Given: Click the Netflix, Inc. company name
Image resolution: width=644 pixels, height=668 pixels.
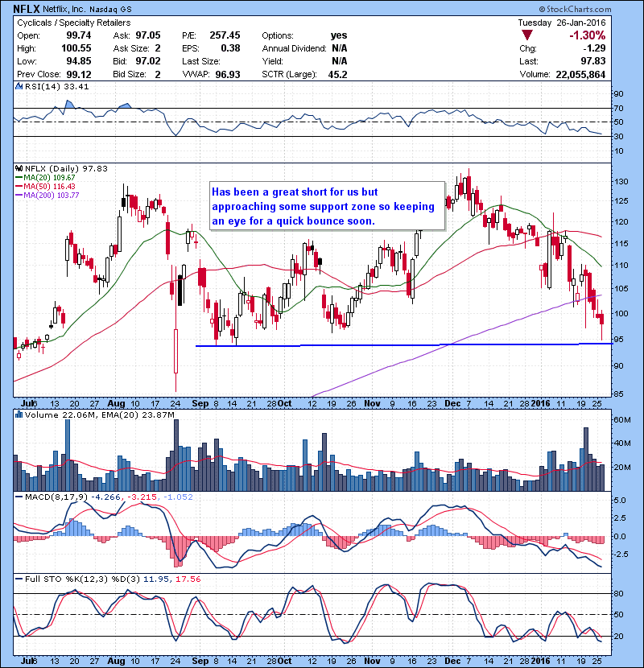Looking at the screenshot, I should (66, 9).
